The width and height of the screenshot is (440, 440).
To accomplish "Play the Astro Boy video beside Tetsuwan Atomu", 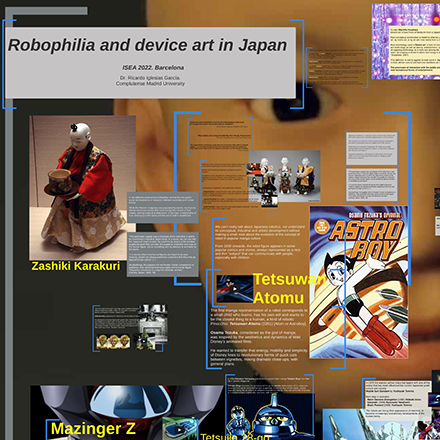I will pos(235,289).
